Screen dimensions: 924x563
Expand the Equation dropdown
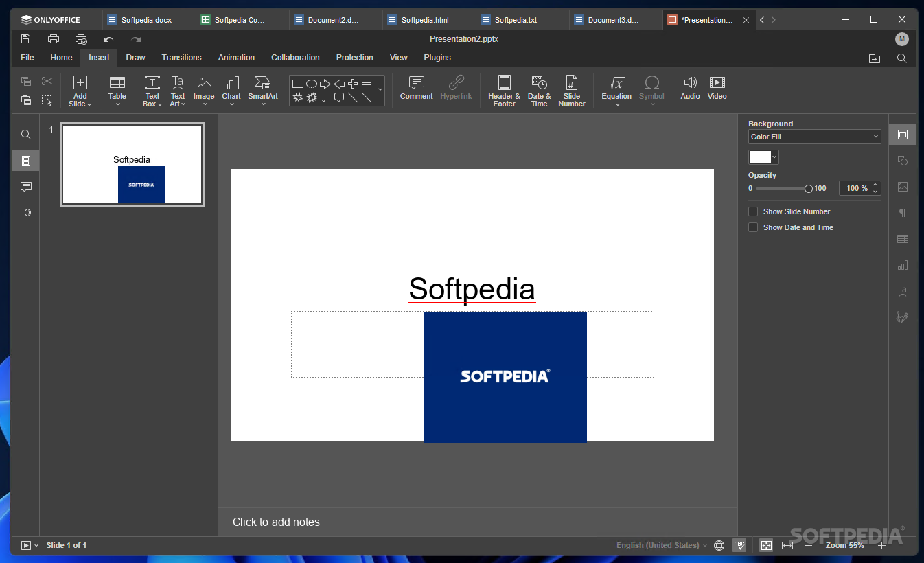pyautogui.click(x=616, y=104)
